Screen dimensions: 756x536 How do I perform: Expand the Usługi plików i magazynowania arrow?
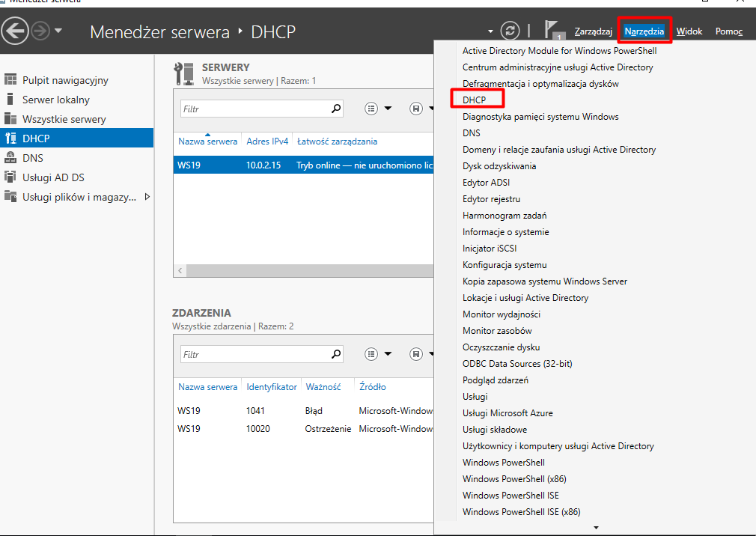click(x=147, y=197)
